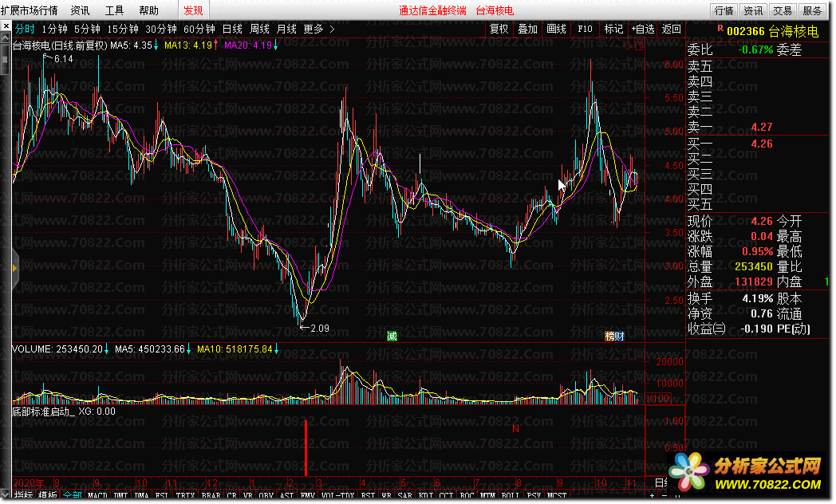Click the green 减 marker on the chart

pyautogui.click(x=392, y=337)
